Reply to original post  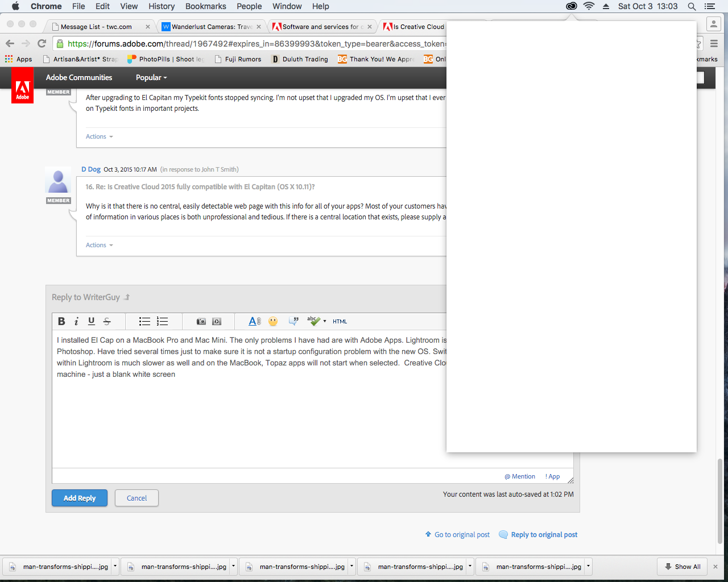pyautogui.click(x=538, y=534)
